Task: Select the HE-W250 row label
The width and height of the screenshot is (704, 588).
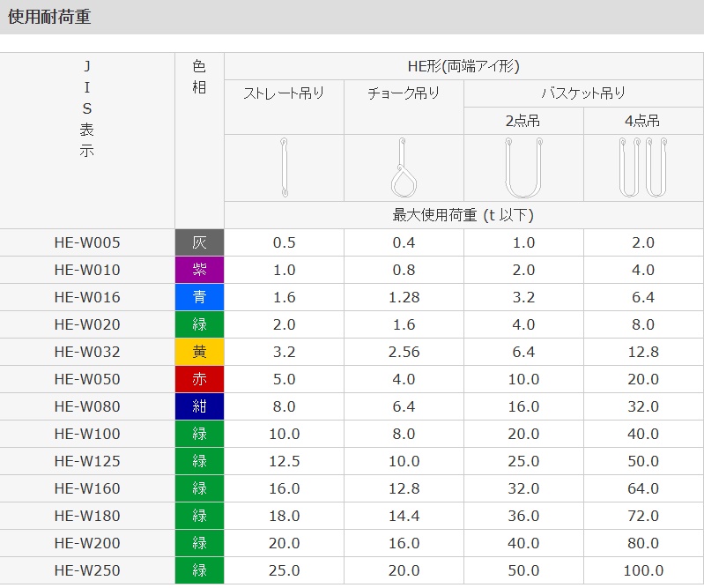Action: point(87,570)
